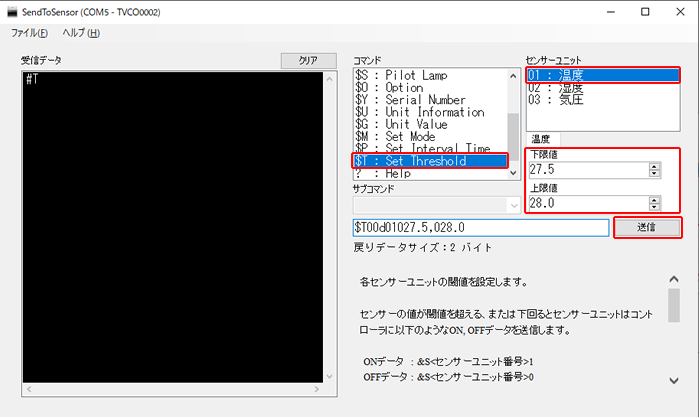Select the $Y : Serial Number command
700x418 pixels.
click(x=431, y=100)
